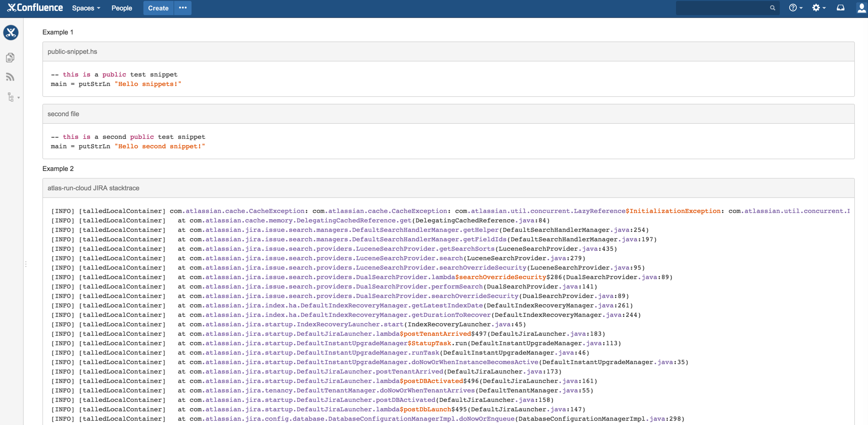Click the public-snippet.hs file header
The image size is (868, 425).
point(448,51)
